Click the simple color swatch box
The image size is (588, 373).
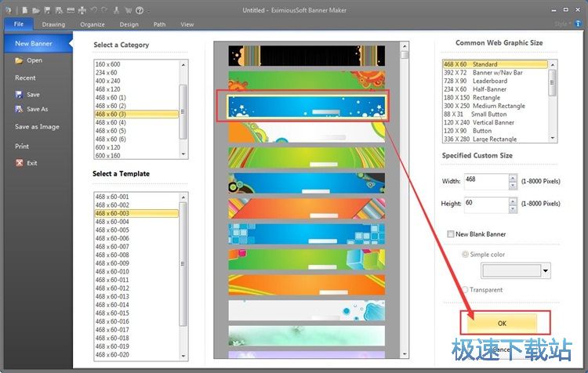click(x=511, y=270)
